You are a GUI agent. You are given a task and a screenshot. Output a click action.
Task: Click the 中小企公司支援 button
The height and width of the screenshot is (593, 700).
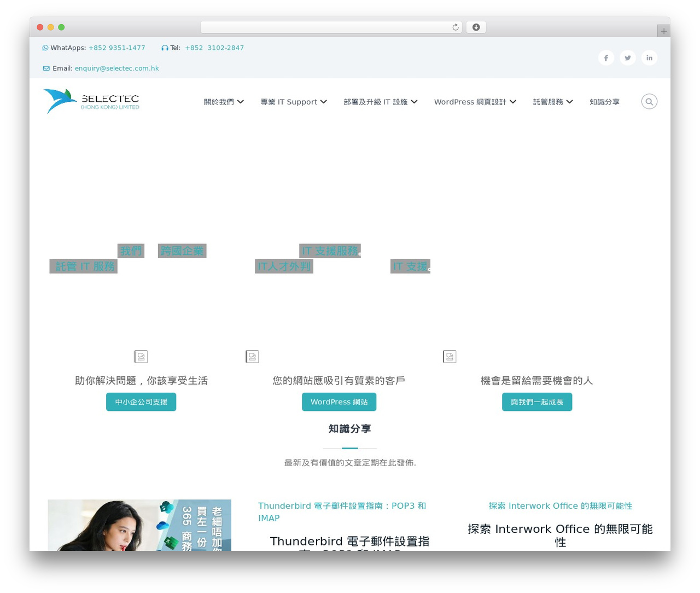[141, 402]
